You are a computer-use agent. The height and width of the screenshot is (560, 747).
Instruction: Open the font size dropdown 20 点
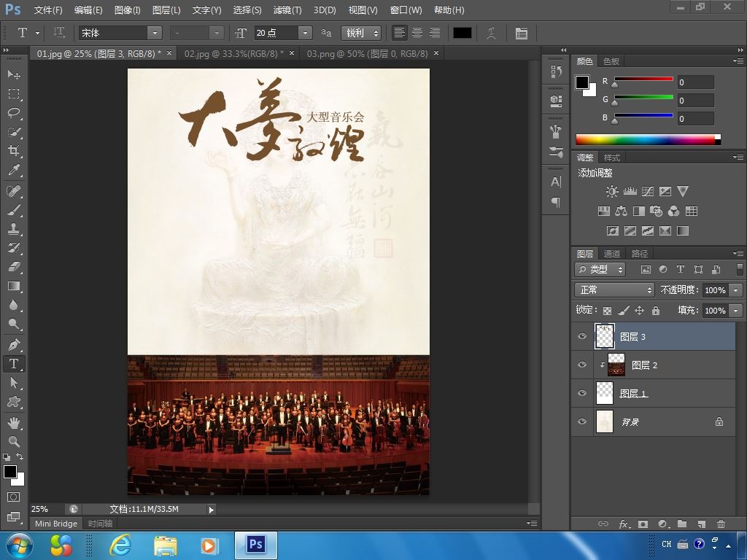305,33
